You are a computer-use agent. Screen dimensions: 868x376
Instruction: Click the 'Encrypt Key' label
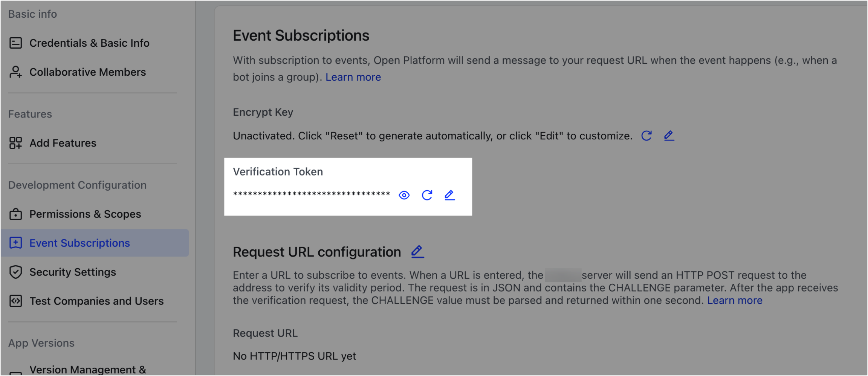click(263, 112)
